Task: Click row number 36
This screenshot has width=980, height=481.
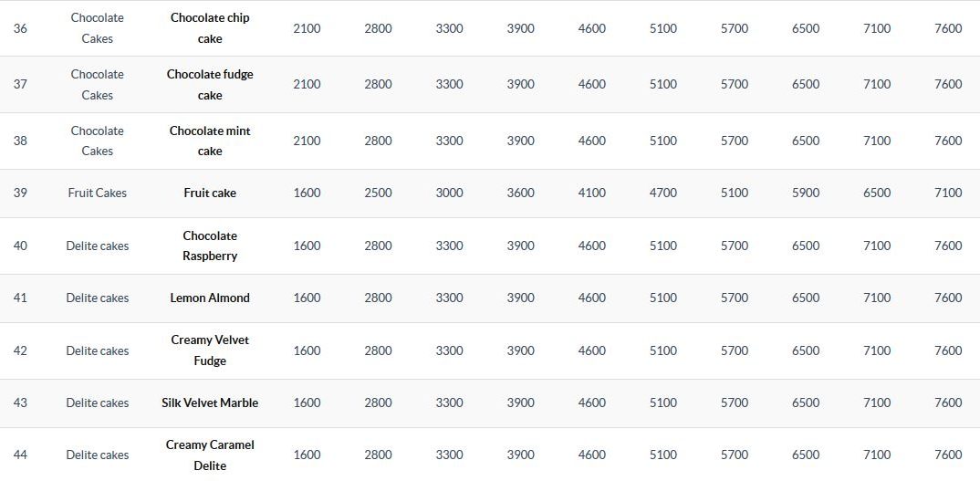Action: (20, 28)
